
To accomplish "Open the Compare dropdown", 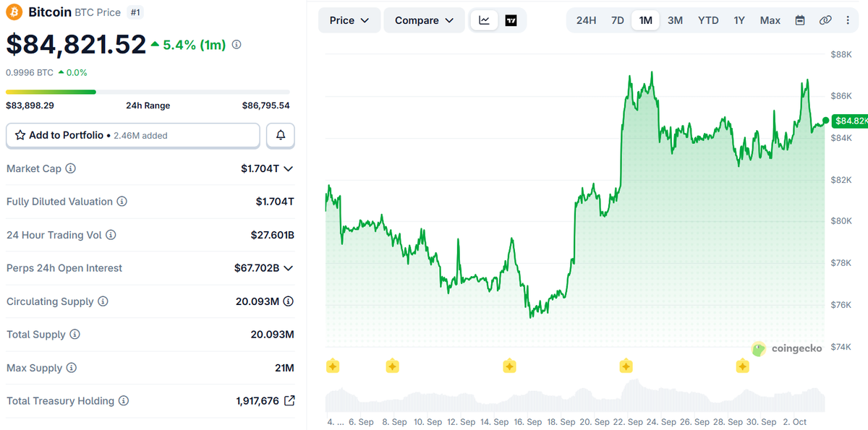I will 424,20.
